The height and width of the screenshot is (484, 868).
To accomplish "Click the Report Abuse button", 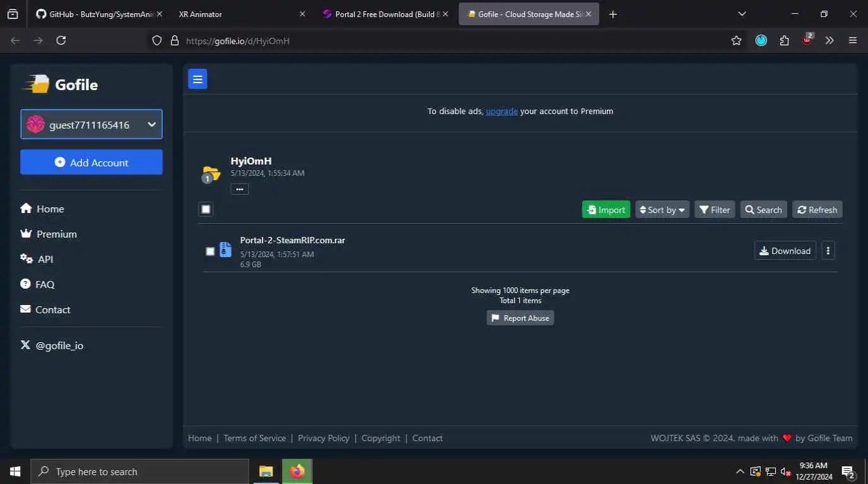I will (520, 318).
